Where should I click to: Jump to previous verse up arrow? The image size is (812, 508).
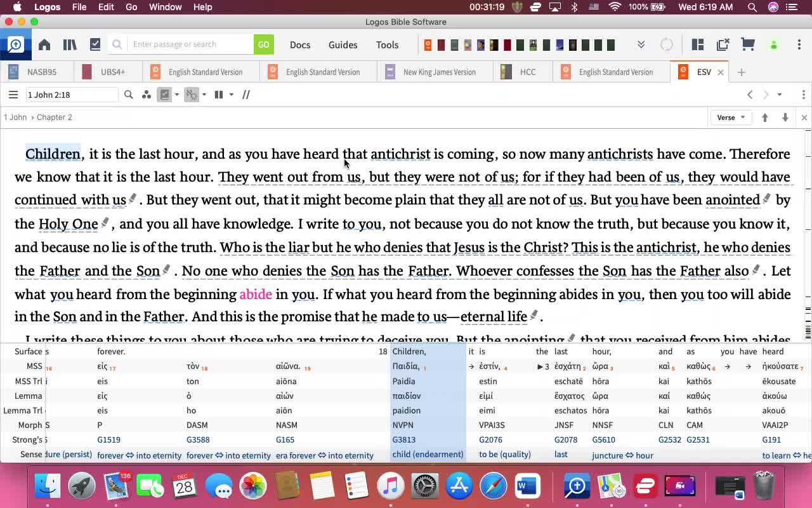(765, 117)
